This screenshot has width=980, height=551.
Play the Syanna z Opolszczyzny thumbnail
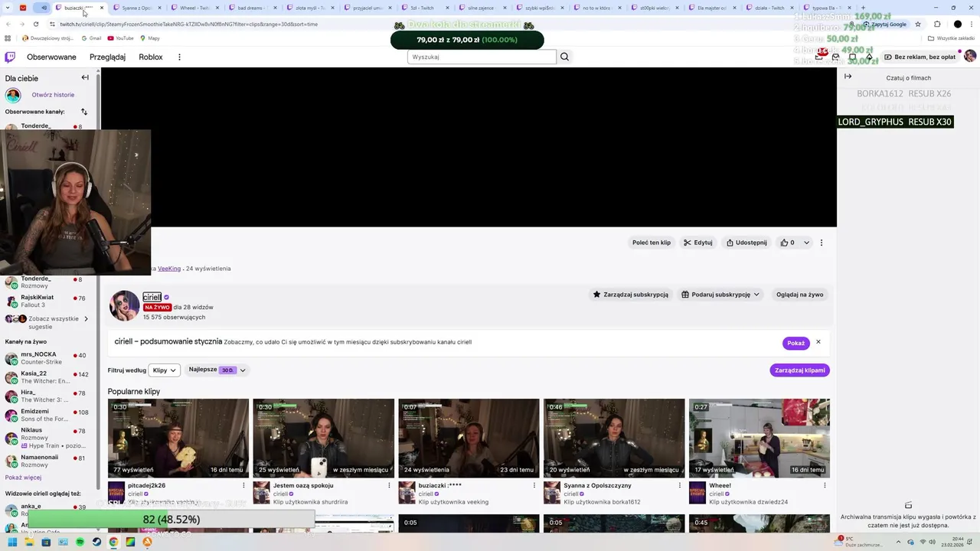[x=614, y=438]
